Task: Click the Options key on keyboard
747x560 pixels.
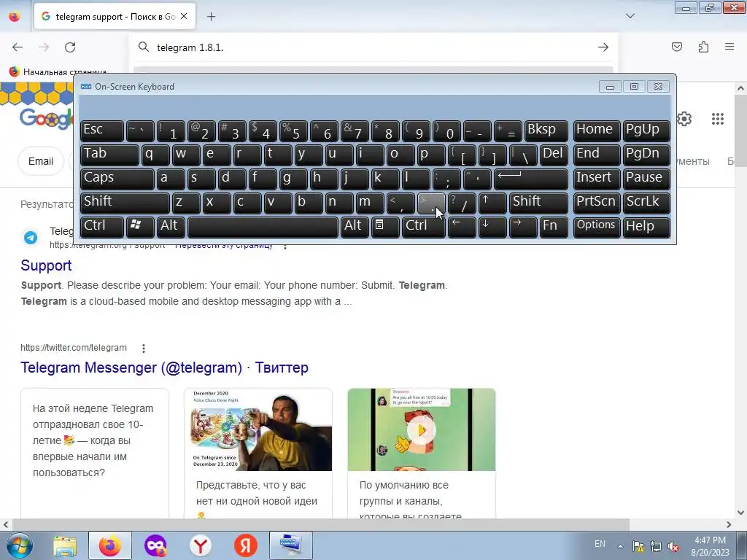Action: pos(597,227)
